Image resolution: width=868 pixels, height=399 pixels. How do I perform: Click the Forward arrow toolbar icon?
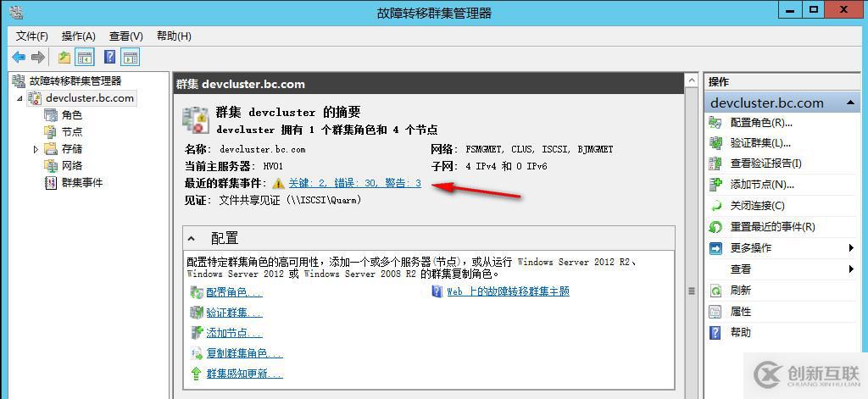pos(37,57)
